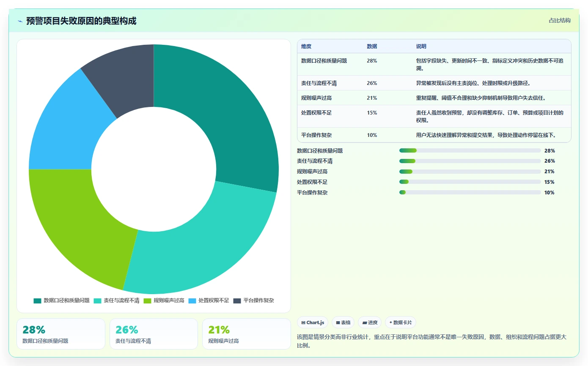
Task: Click the description starting 包括字段缺失
Action: pyautogui.click(x=490, y=64)
